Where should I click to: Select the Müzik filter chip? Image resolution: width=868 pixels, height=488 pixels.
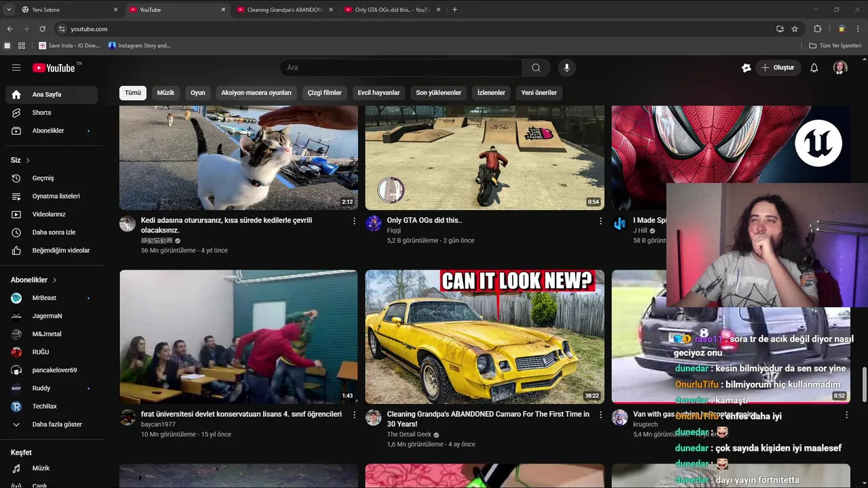pyautogui.click(x=165, y=93)
